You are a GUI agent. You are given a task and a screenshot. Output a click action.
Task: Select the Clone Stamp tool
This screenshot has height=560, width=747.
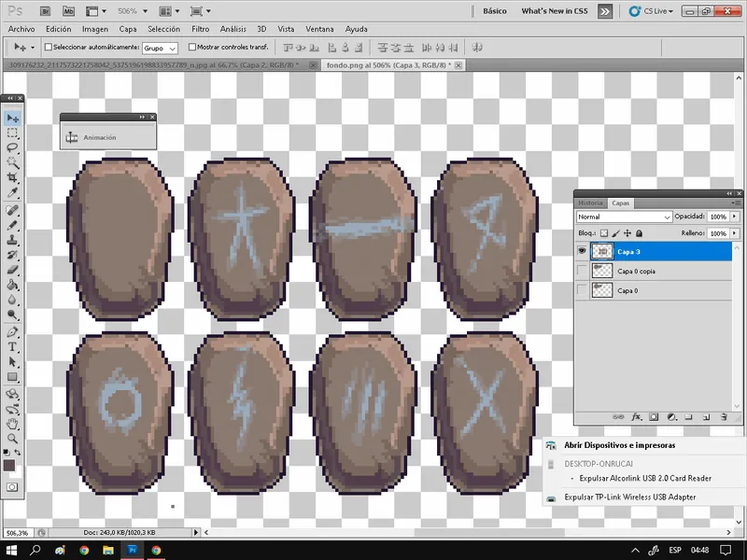pos(12,240)
